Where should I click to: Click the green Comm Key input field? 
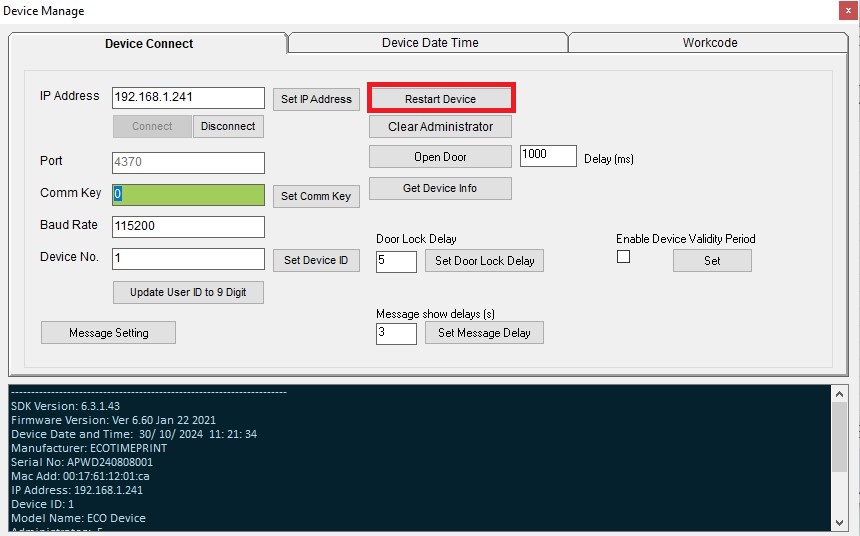pos(188,195)
